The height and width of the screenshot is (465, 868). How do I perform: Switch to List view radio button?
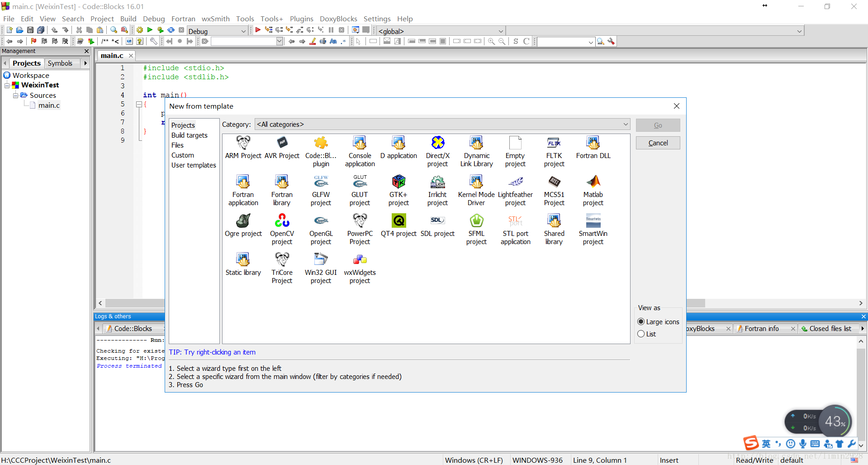coord(641,334)
